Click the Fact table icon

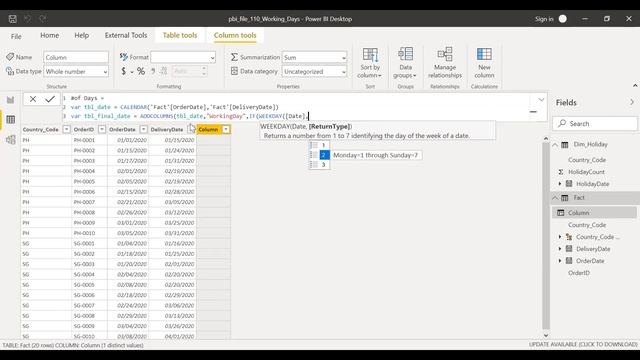(565, 198)
